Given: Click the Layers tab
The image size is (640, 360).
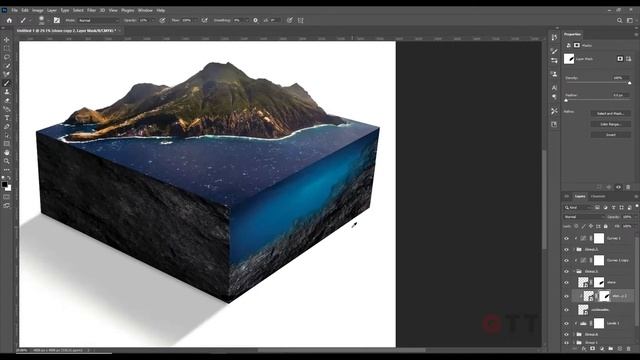Looking at the screenshot, I should click(580, 196).
